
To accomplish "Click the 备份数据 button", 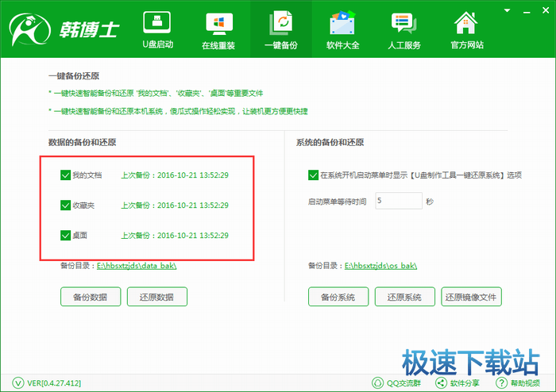I will [91, 297].
